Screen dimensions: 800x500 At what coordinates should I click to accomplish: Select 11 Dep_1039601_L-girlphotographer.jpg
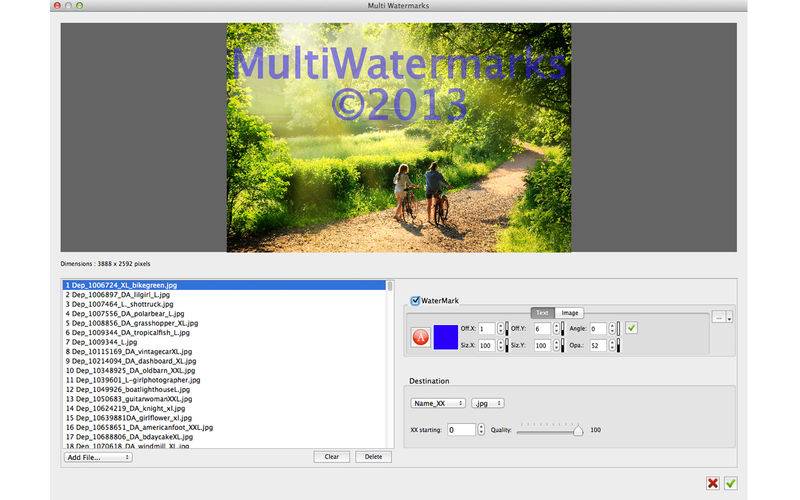tap(224, 380)
